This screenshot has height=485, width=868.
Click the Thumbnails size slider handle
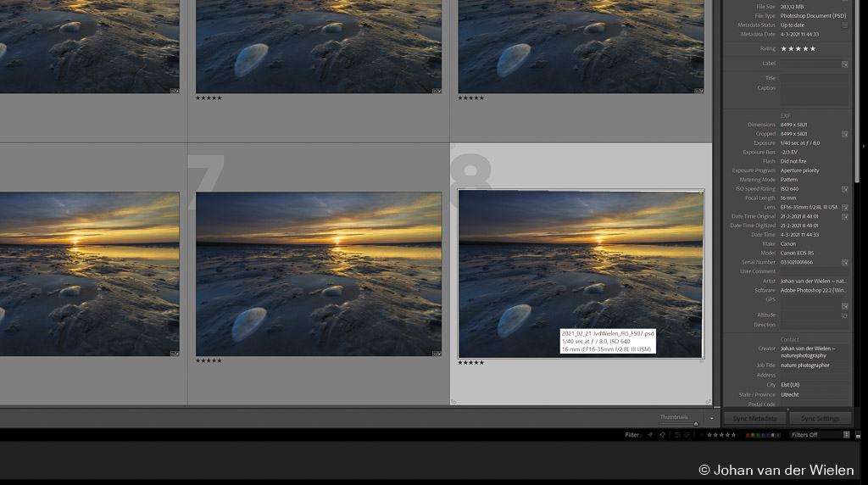[695, 422]
